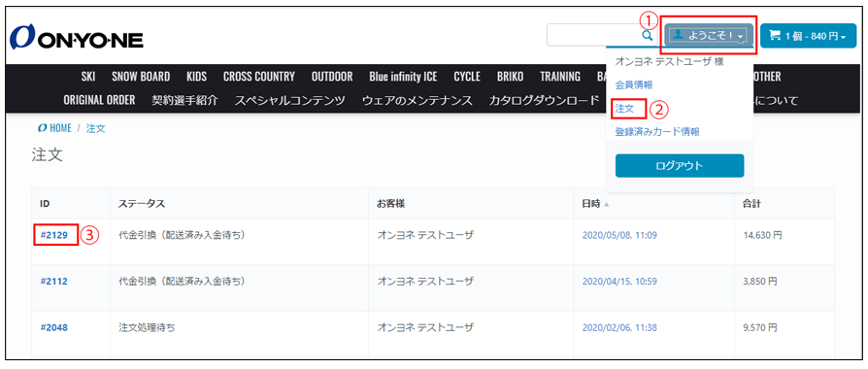Open order #2112
This screenshot has height=369, width=868.
click(x=53, y=282)
